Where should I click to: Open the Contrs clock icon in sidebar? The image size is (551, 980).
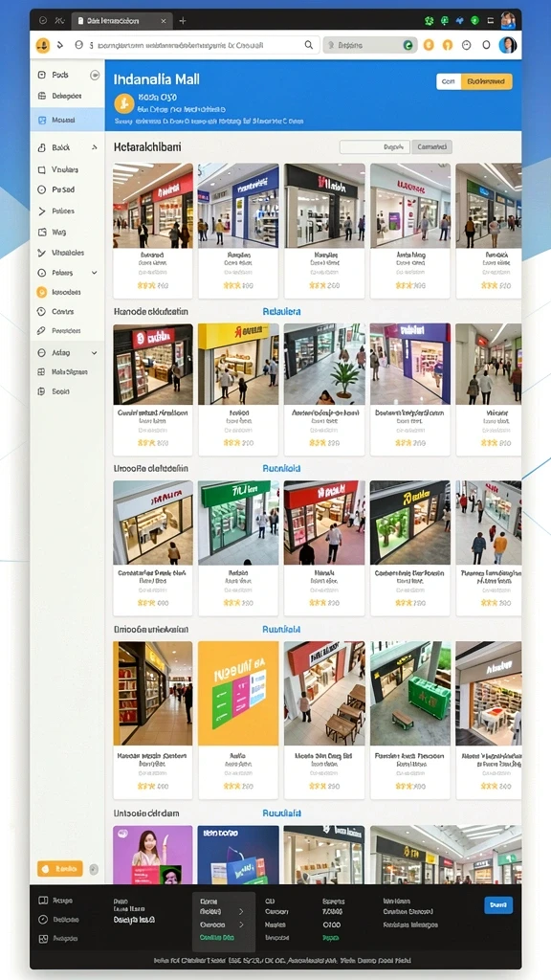click(x=42, y=311)
